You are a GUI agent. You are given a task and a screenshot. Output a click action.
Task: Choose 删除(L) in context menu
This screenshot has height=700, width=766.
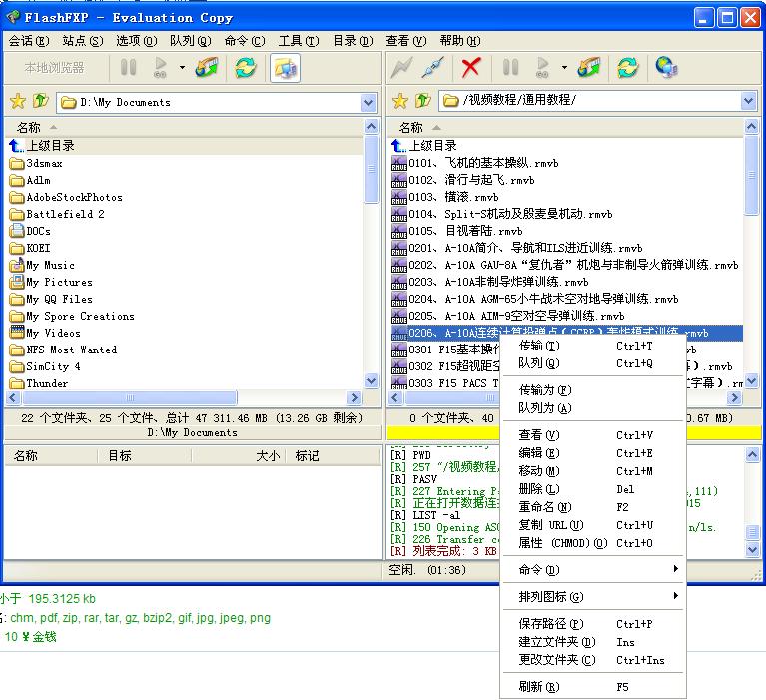click(x=593, y=489)
